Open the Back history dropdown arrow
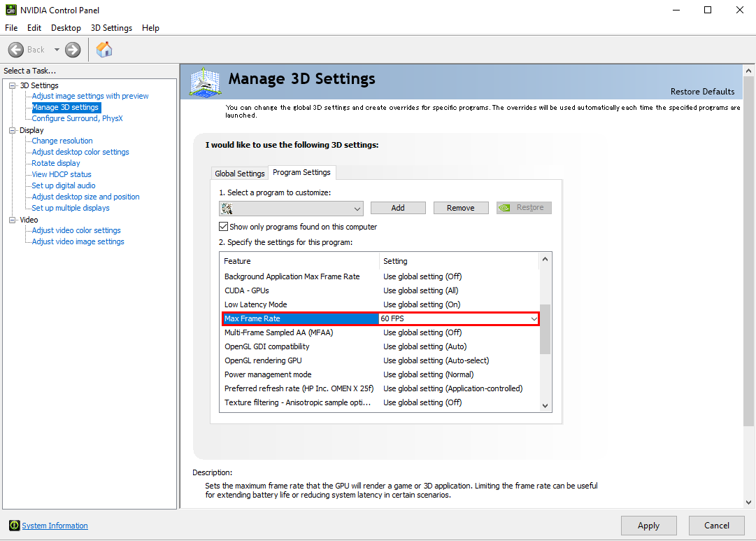Viewport: 756px width, 541px height. (x=57, y=50)
